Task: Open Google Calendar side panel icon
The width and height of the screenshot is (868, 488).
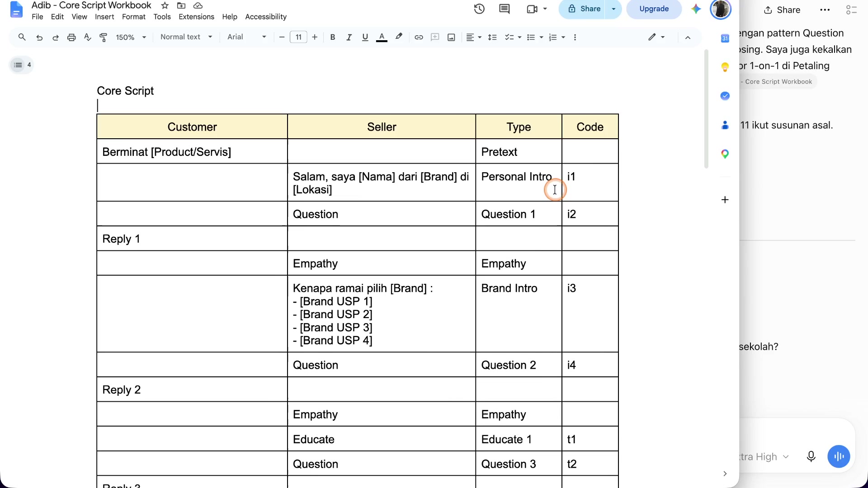Action: point(725,38)
